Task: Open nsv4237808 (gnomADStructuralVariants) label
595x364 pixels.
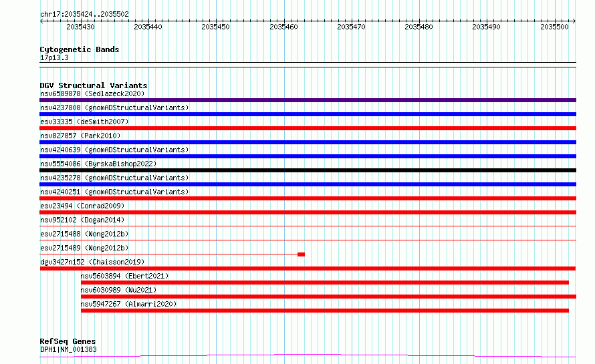Action: (x=114, y=108)
